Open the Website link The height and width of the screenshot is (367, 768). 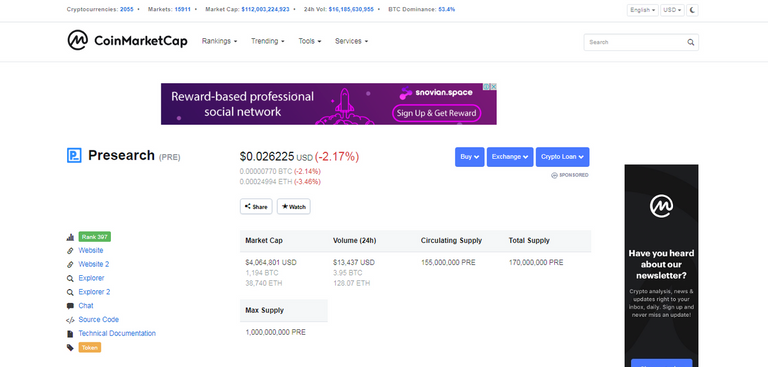[x=91, y=250]
